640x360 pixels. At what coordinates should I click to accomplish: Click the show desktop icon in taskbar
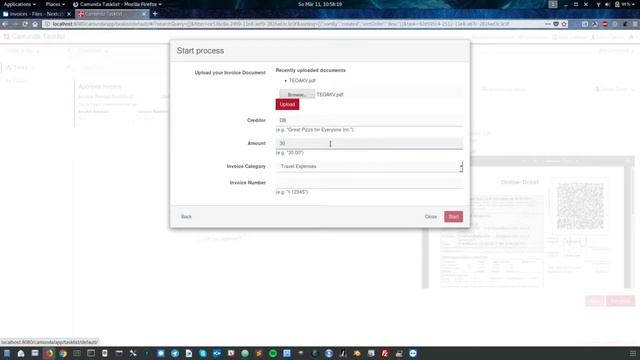tap(7, 353)
